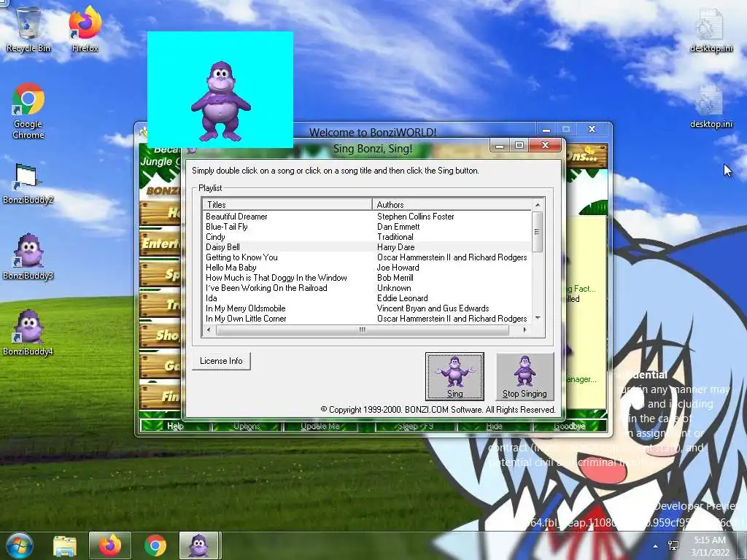
Task: Select the song In My Merry Oldsmobile
Action: pyautogui.click(x=245, y=308)
